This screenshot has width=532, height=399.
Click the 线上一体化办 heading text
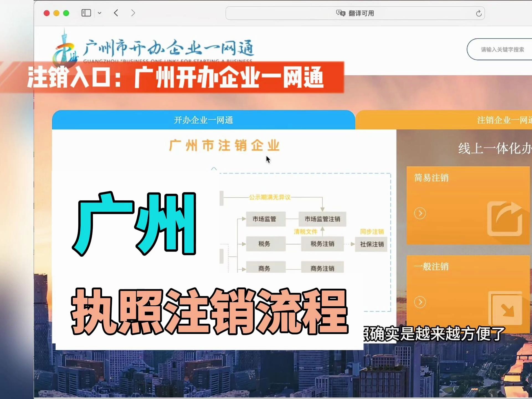point(495,149)
